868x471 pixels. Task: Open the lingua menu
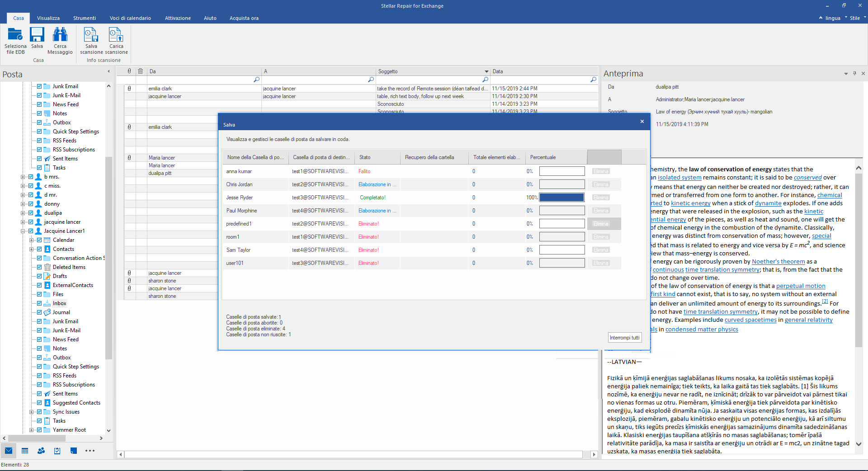pyautogui.click(x=833, y=18)
